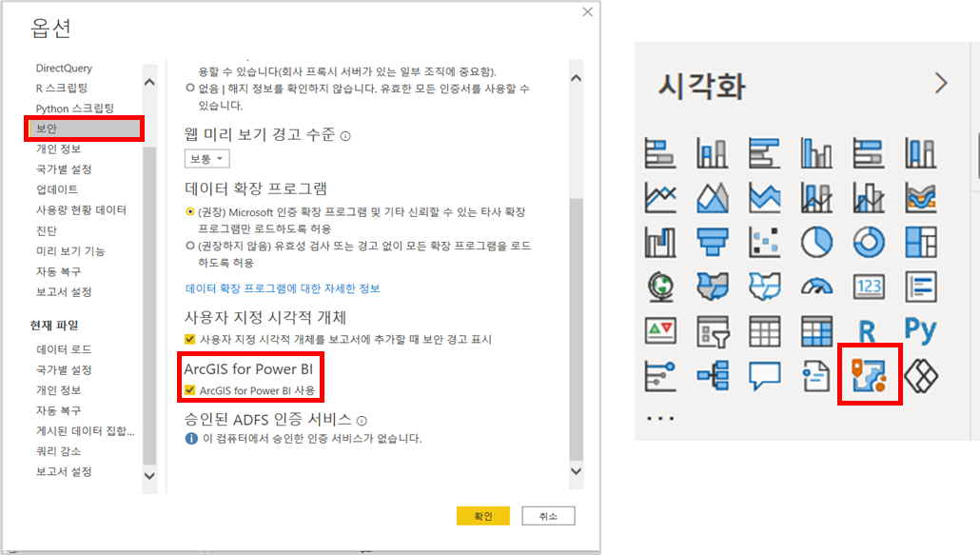Image resolution: width=980 pixels, height=555 pixels.
Task: Select the 보안 options category
Action: pyautogui.click(x=85, y=129)
